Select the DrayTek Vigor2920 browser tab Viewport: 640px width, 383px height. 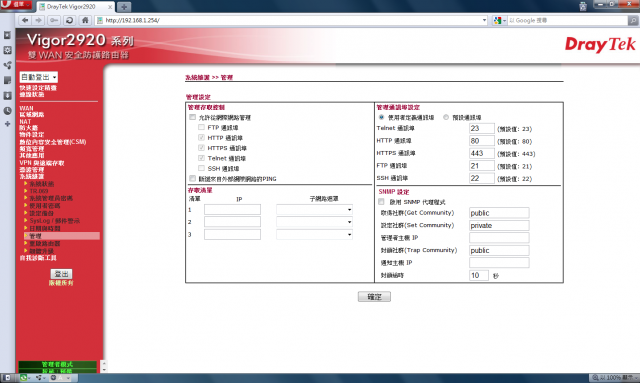[76, 7]
